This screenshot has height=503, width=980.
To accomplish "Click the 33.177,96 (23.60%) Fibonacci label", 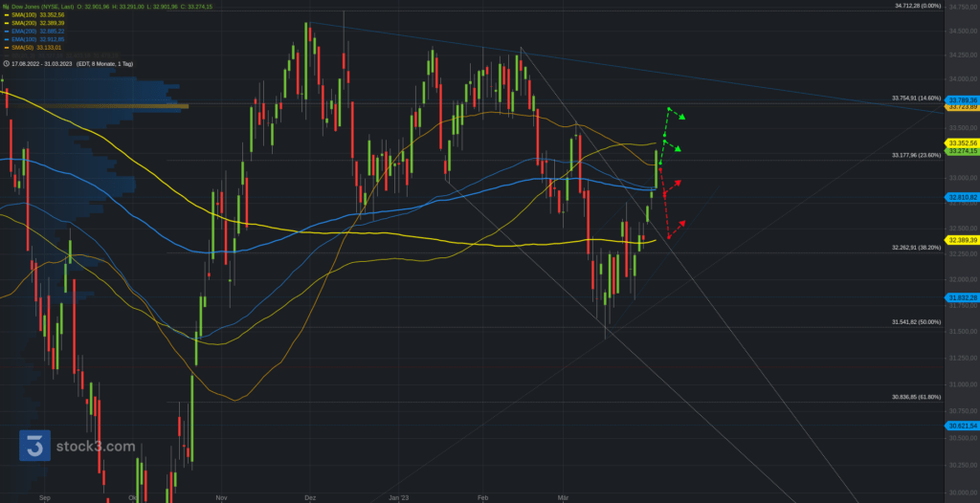I will click(916, 155).
